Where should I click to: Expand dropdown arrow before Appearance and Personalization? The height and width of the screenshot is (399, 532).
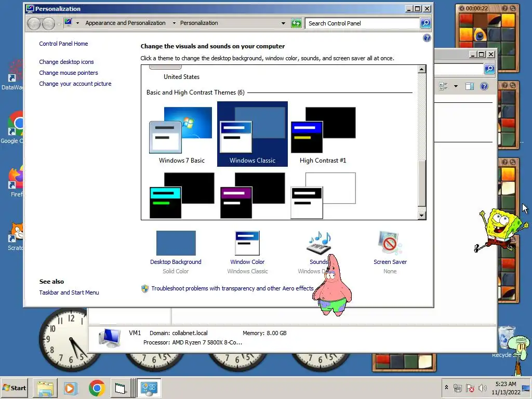[x=78, y=23]
